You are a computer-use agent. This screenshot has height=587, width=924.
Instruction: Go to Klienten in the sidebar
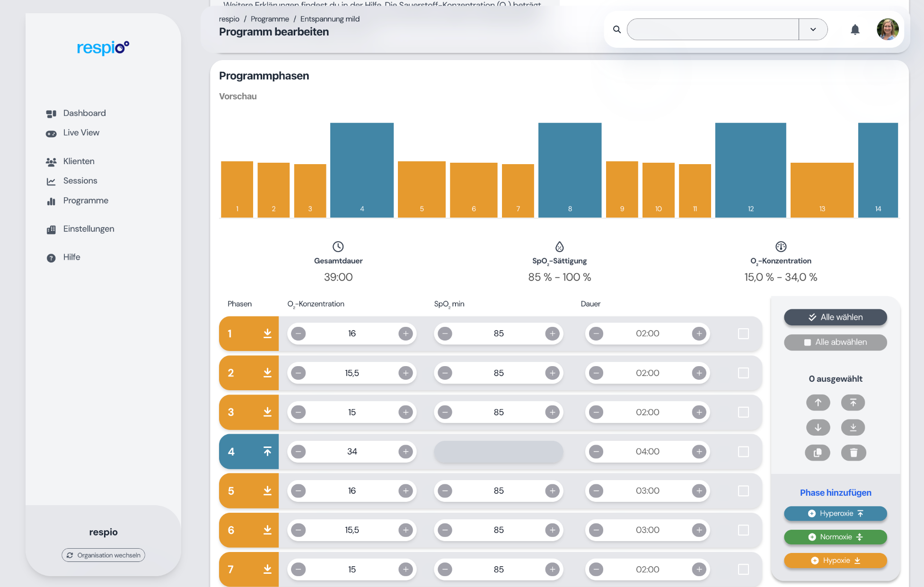79,161
